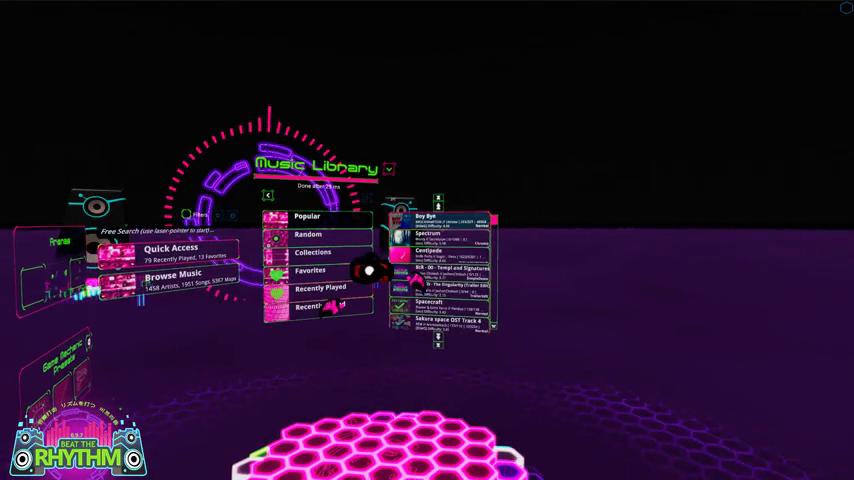Jump to bottom of song list
Viewport: 854px width, 480px height.
[x=438, y=345]
